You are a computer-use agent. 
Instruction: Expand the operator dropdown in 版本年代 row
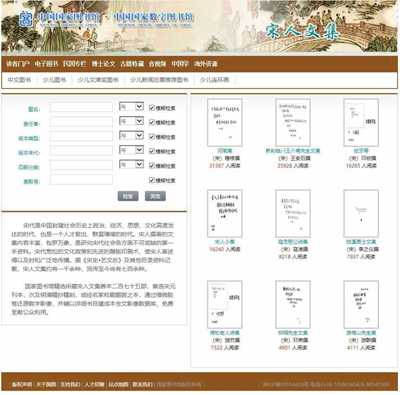131,150
